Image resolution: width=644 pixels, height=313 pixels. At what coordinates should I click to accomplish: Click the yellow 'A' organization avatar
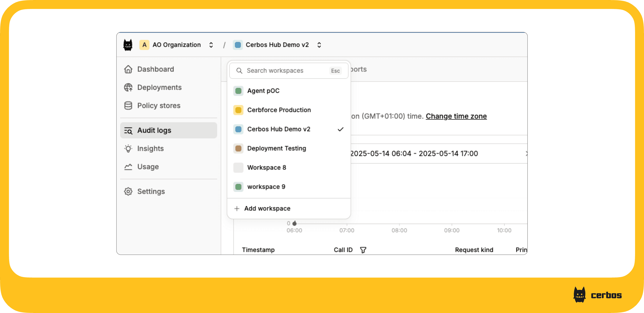[x=144, y=45]
